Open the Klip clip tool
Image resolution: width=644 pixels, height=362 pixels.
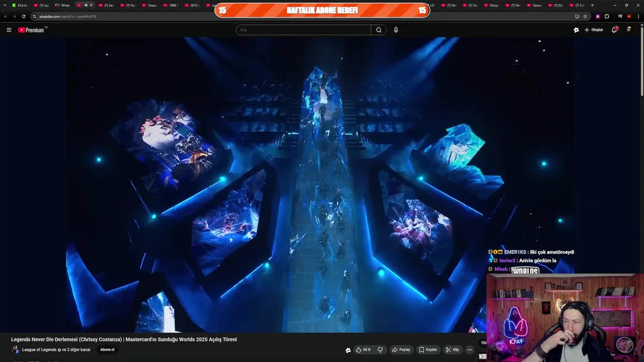(x=452, y=350)
